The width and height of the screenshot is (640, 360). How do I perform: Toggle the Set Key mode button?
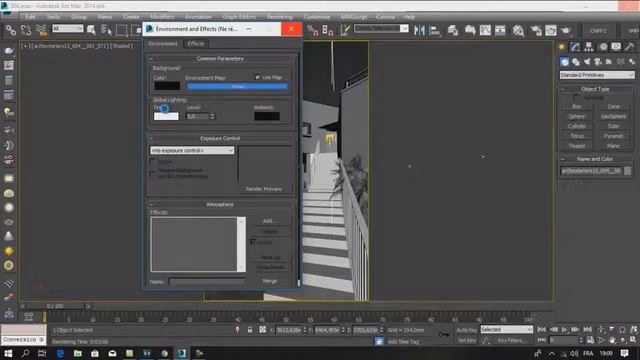pos(467,340)
